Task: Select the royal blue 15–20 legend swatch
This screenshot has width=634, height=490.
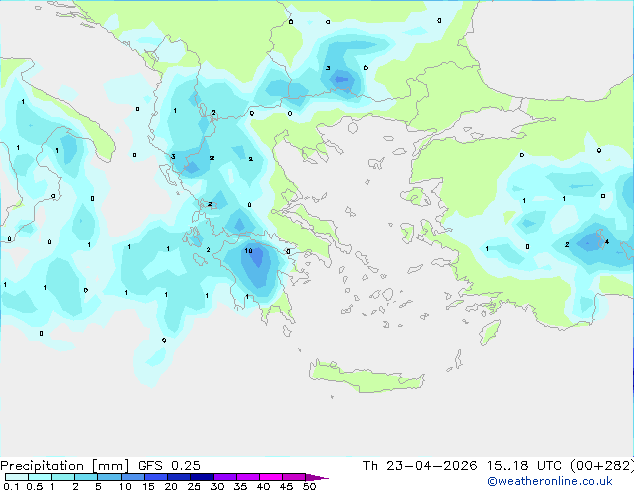Action: click(x=156, y=477)
